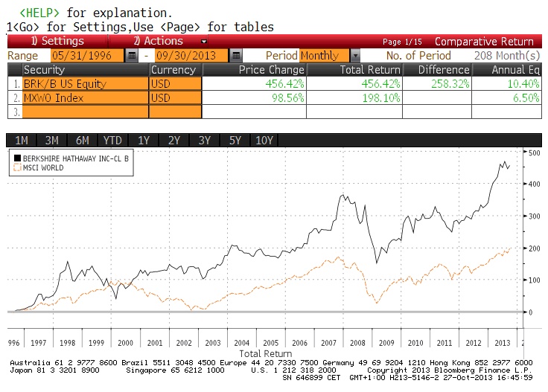
Task: Select the 10Y range tab
Action: (x=264, y=141)
